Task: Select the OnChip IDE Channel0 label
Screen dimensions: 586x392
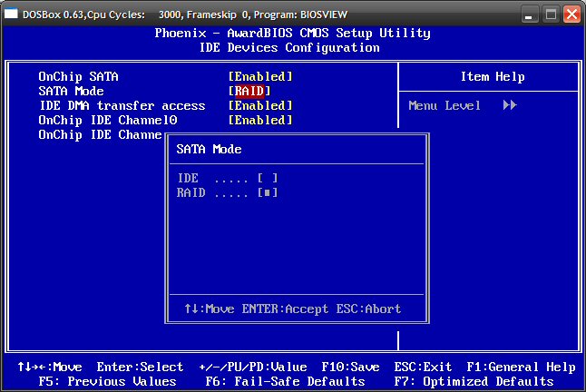Action: pyautogui.click(x=108, y=121)
